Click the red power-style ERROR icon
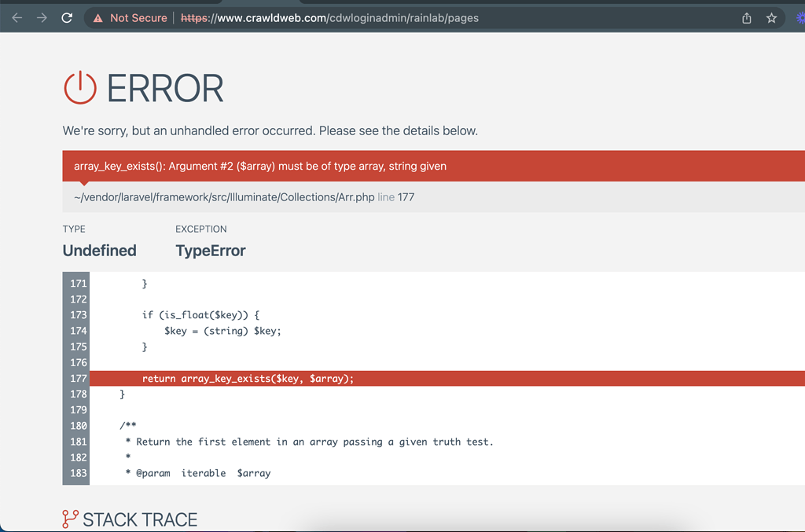Image resolution: width=805 pixels, height=532 pixels. [79, 88]
